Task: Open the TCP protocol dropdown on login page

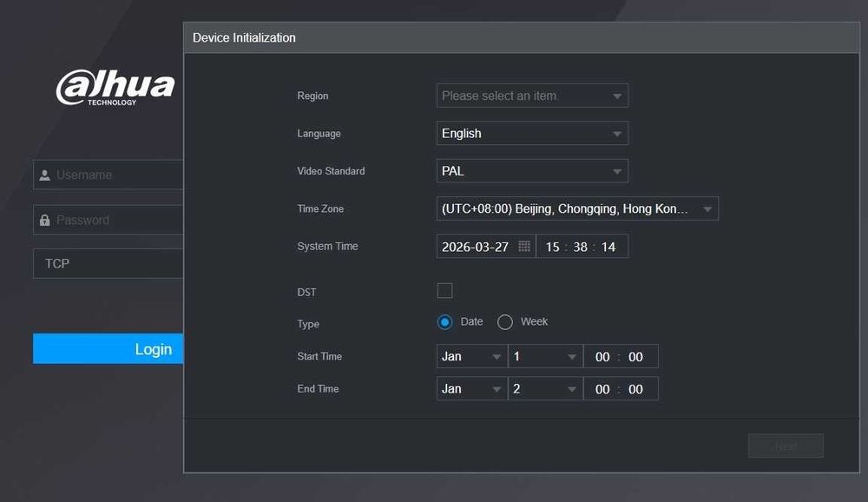Action: pyautogui.click(x=108, y=264)
